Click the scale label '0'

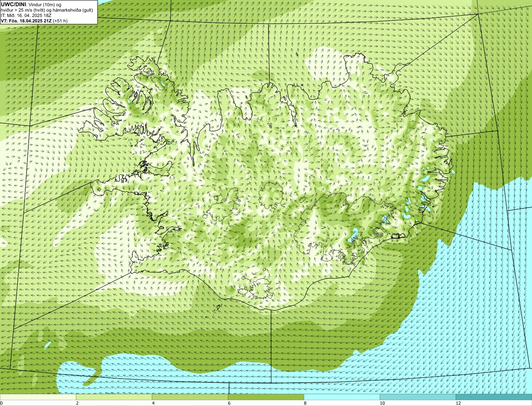click(x=1, y=403)
